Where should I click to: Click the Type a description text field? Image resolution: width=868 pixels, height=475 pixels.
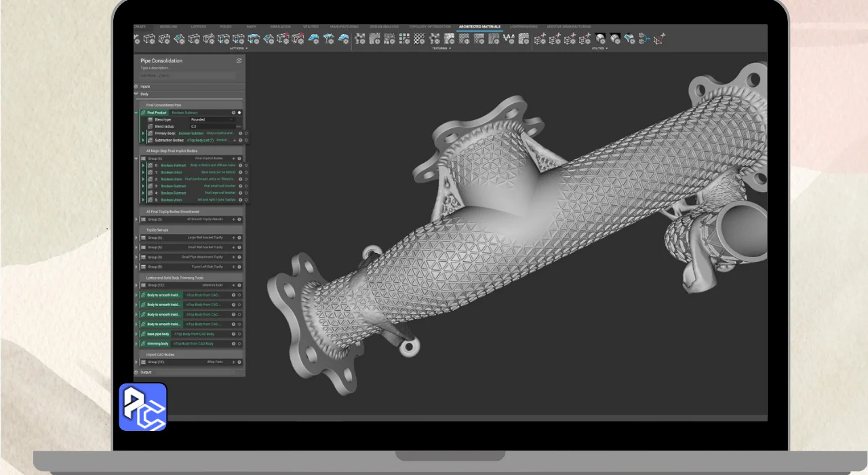click(155, 68)
